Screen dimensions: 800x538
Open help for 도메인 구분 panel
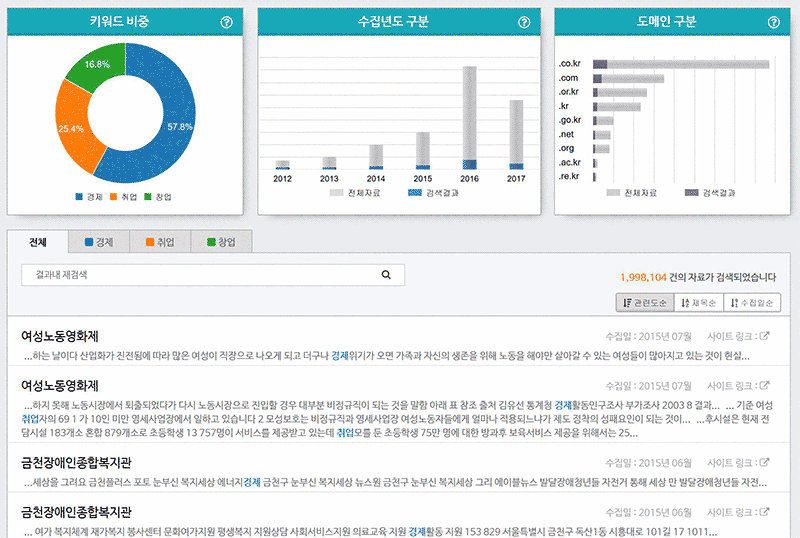click(773, 22)
